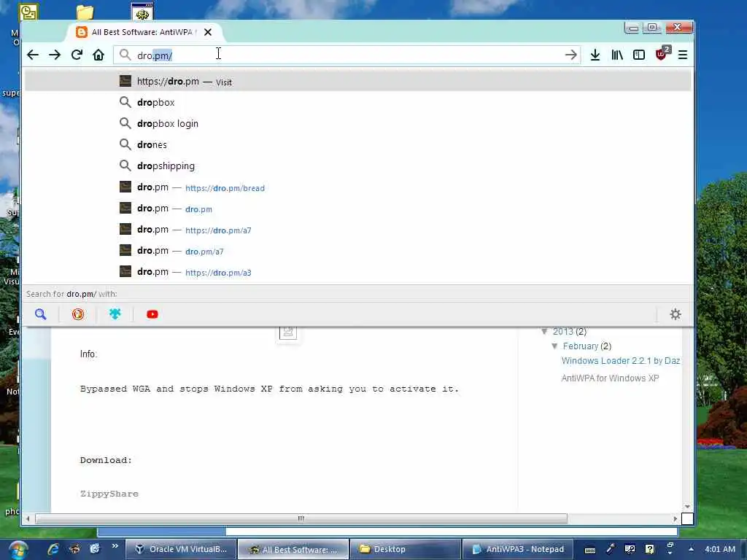Search with the YouTube engine icon
Screen dimensions: 747x560
tap(152, 314)
